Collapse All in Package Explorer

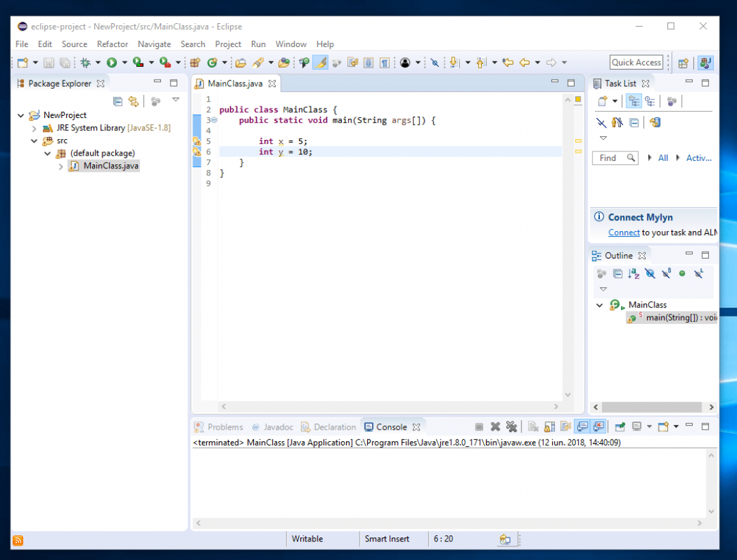[x=117, y=101]
